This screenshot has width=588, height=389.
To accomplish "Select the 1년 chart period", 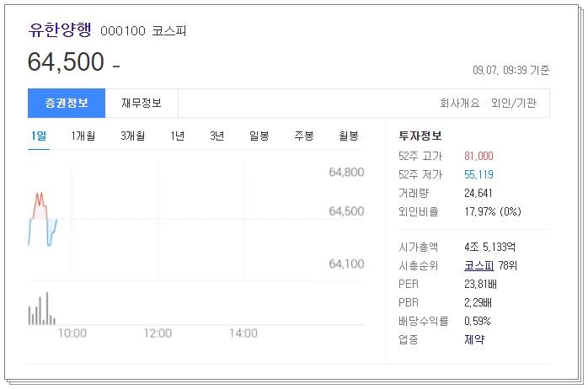I will coord(178,136).
